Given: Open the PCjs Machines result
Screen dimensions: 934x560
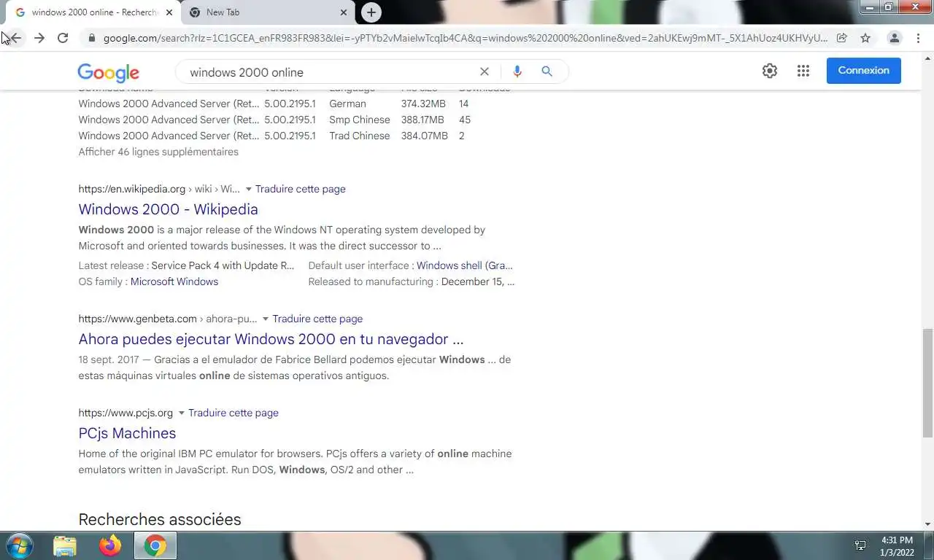Looking at the screenshot, I should 127,433.
